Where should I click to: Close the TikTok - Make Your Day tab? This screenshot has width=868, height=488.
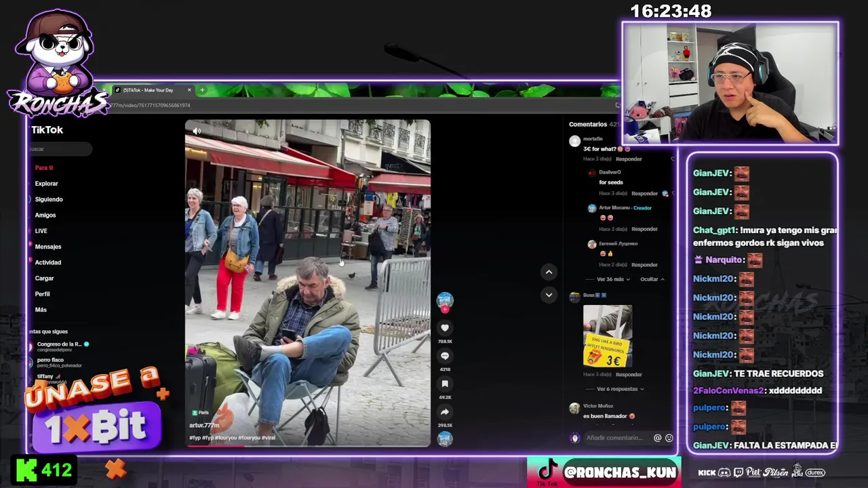(x=189, y=90)
